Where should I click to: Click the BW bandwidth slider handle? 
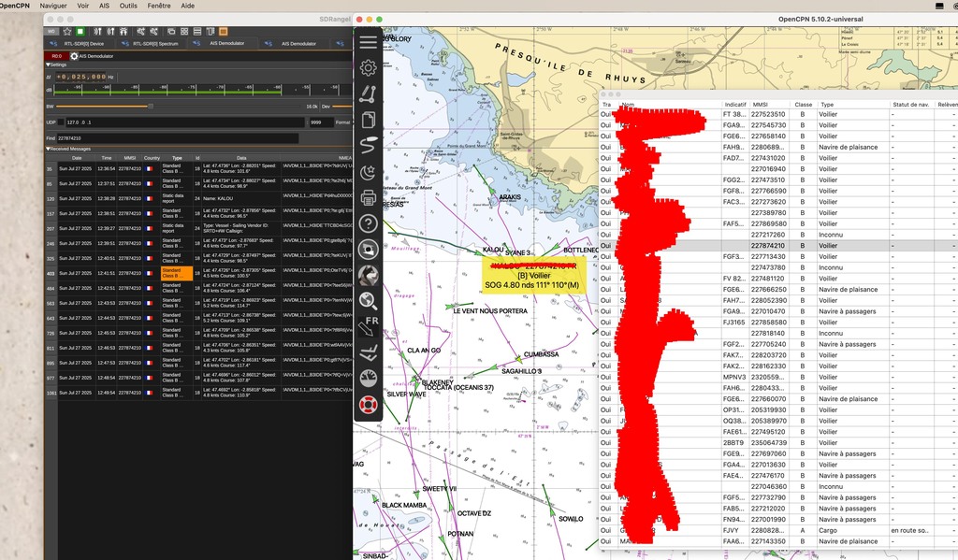(151, 107)
